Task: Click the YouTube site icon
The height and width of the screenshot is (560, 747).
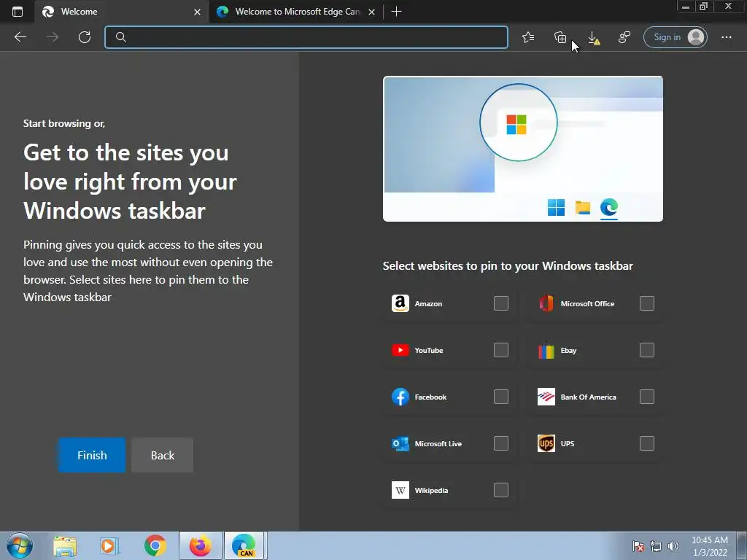Action: [x=400, y=350]
